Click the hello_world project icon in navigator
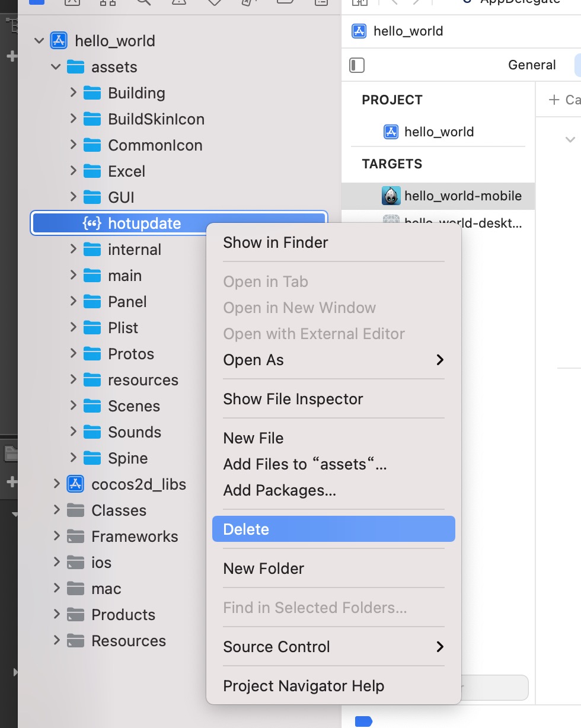 (x=58, y=41)
